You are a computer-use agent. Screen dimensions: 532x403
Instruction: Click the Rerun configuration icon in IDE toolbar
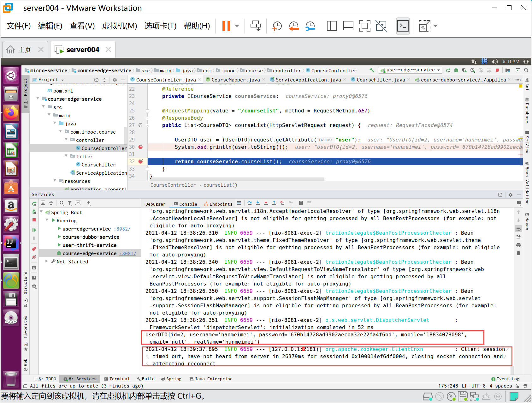tap(448, 70)
